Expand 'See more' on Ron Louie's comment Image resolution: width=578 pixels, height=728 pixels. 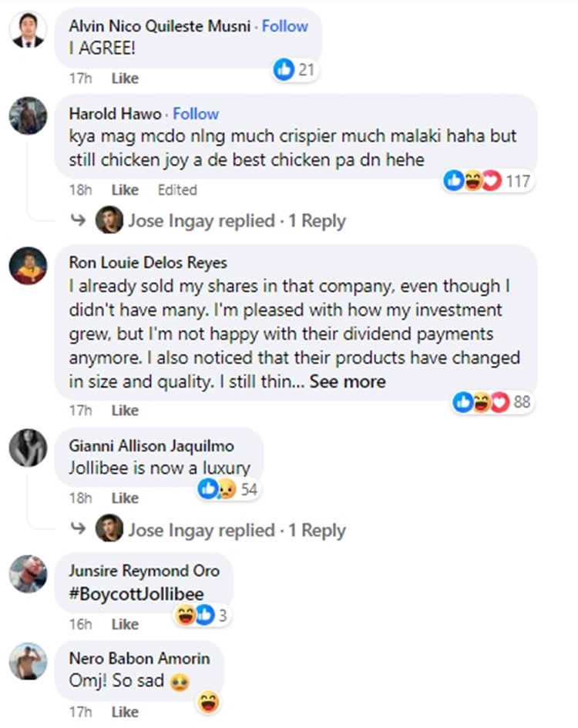point(347,382)
